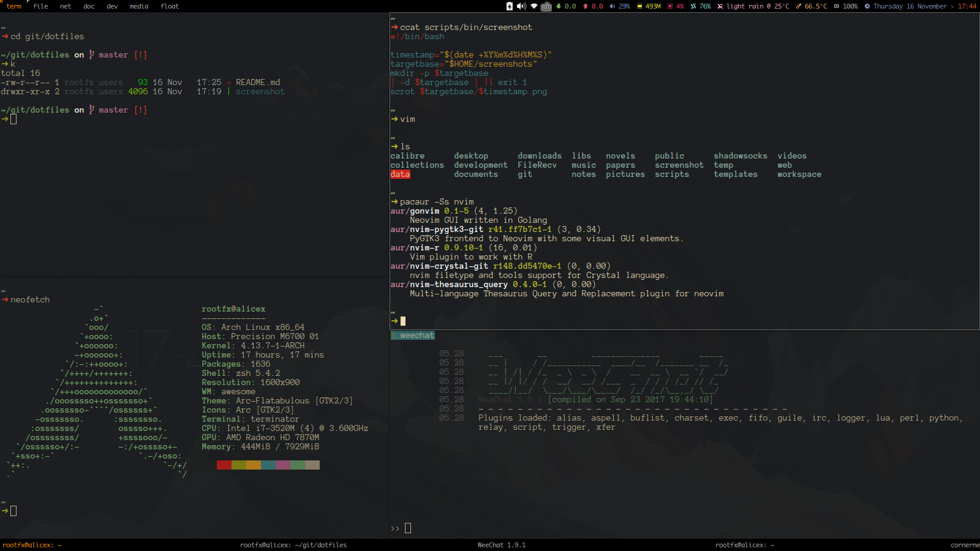The image size is (980, 551).
Task: Click the 100% battery widget icon
Action: pyautogui.click(x=837, y=6)
